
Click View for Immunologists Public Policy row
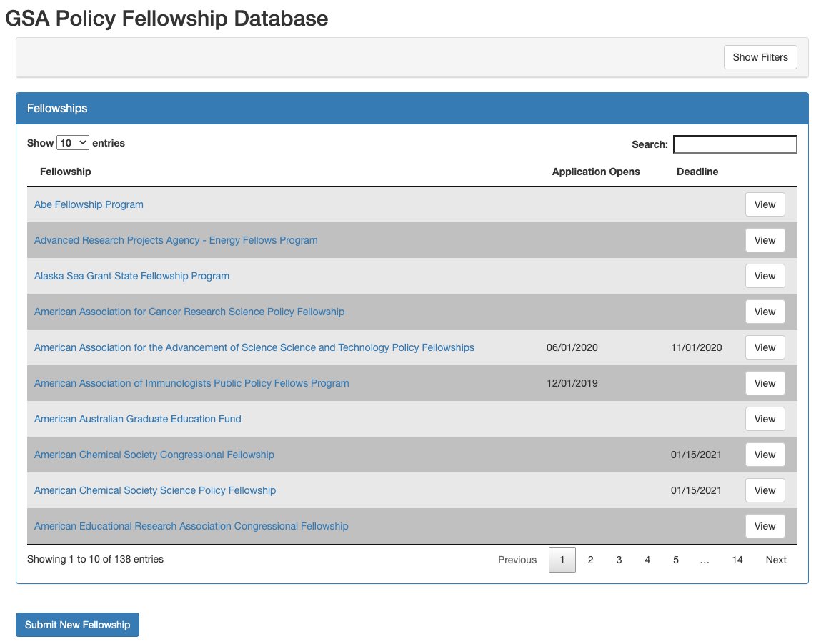tap(765, 384)
